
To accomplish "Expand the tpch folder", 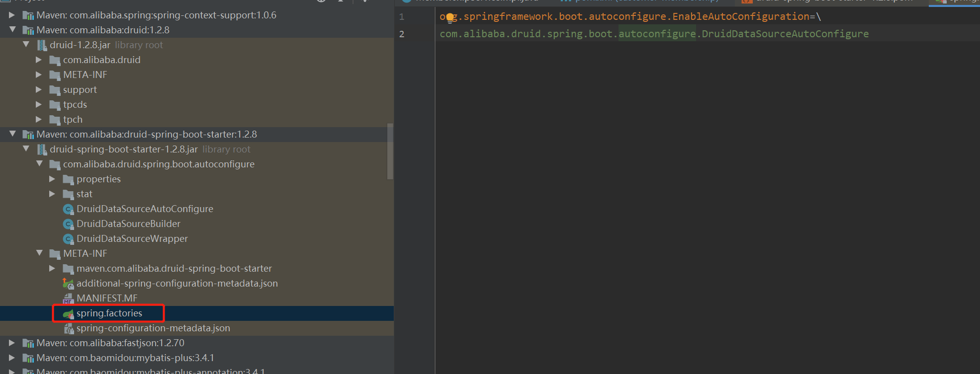I will [x=38, y=120].
